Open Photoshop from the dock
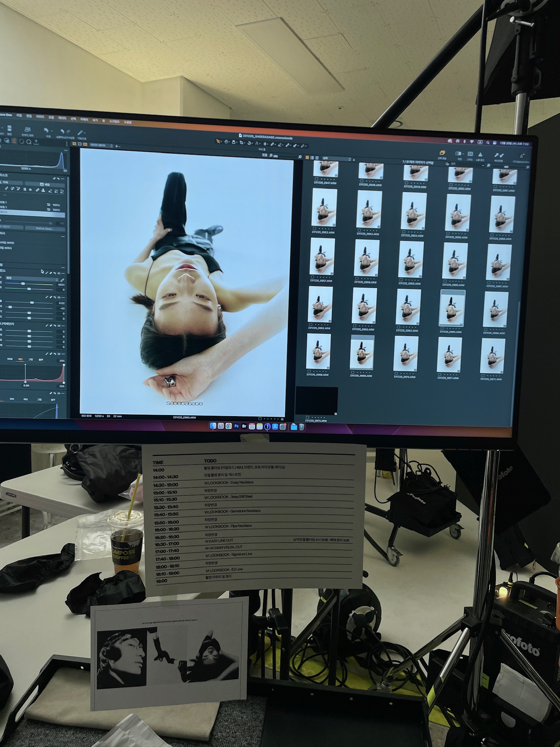 [x=236, y=426]
